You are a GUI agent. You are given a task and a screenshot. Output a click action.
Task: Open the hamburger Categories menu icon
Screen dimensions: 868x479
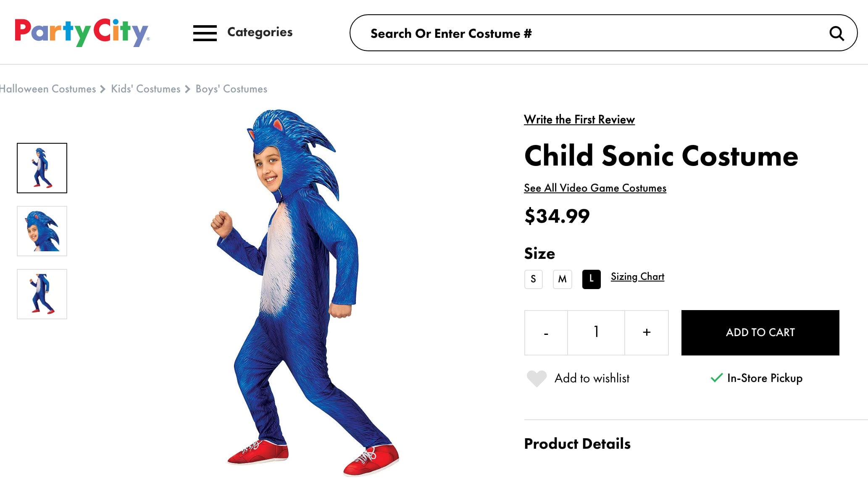(205, 33)
